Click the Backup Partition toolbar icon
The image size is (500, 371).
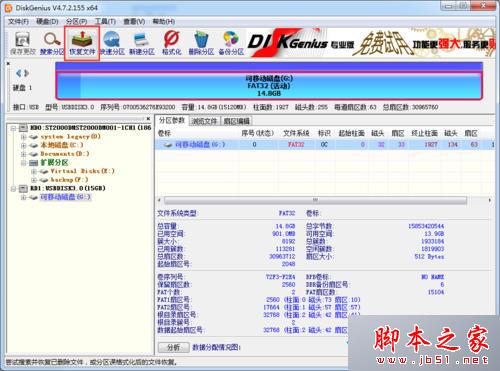tap(231, 43)
